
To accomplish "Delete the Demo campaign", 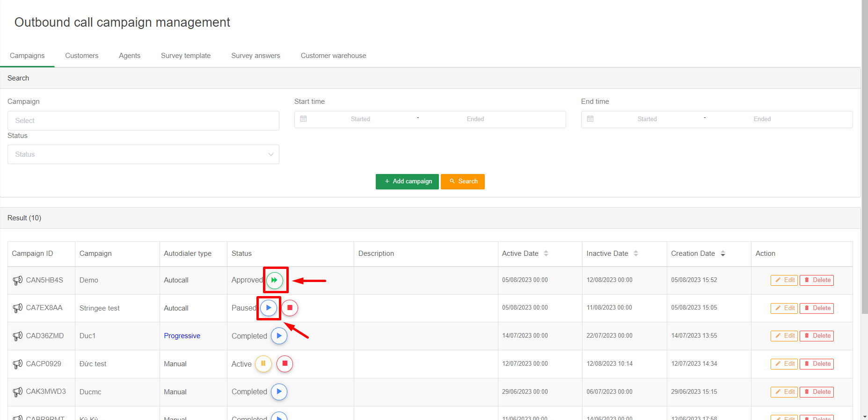I will pyautogui.click(x=817, y=280).
